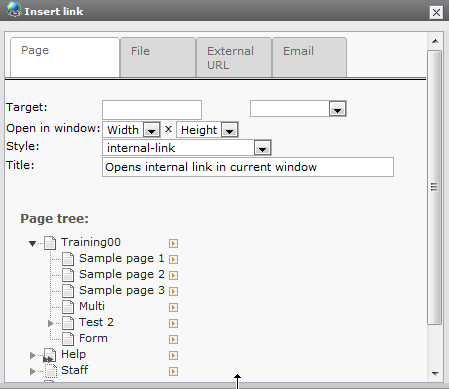This screenshot has width=449, height=389.
Task: Collapse the Training00 tree node
Action: click(x=32, y=244)
